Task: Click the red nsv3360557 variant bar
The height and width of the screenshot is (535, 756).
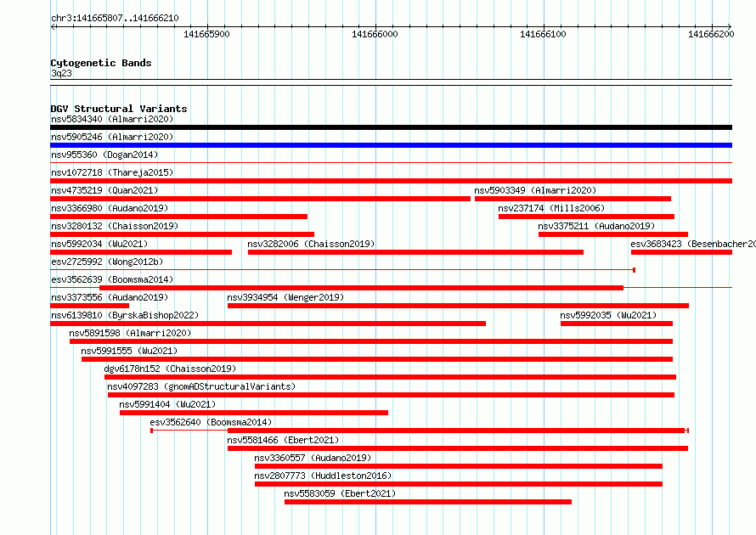Action: (x=459, y=466)
